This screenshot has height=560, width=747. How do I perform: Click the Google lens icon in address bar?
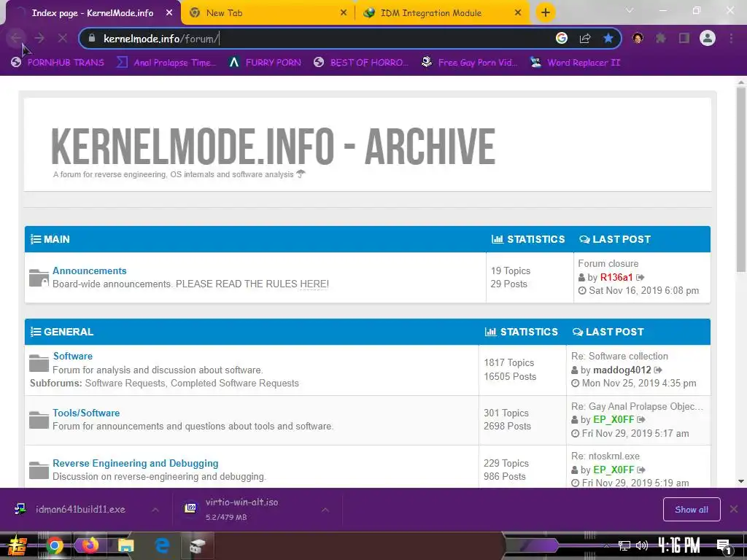[562, 38]
